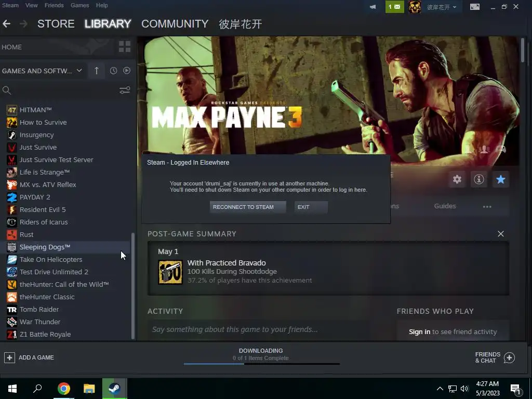Viewport: 532px width, 399px height.
Task: Click the main page scrollbar
Action: (523, 50)
